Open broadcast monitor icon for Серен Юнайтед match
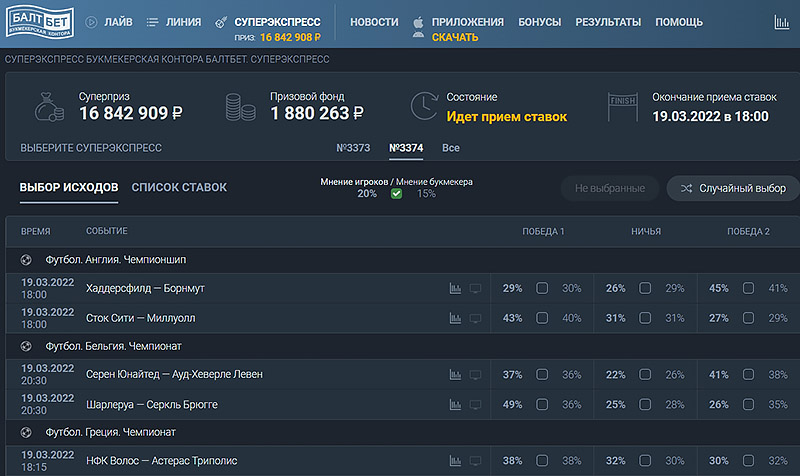The width and height of the screenshot is (800, 476). [x=475, y=375]
